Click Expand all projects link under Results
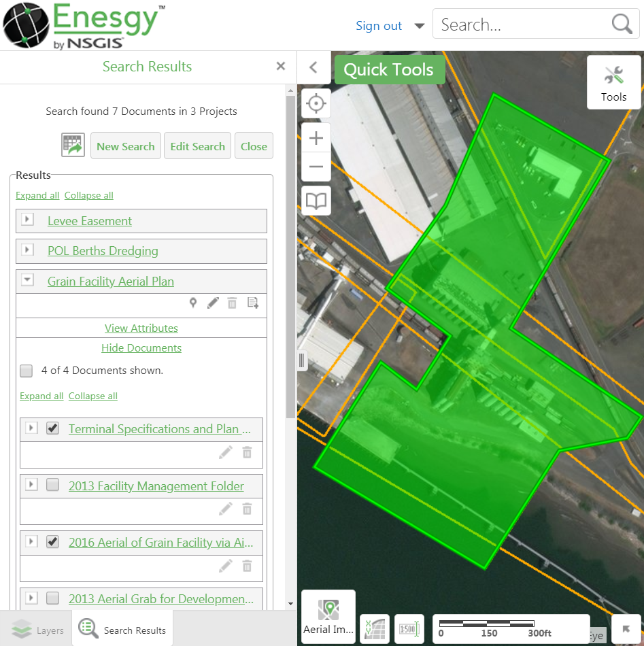 pyautogui.click(x=37, y=195)
